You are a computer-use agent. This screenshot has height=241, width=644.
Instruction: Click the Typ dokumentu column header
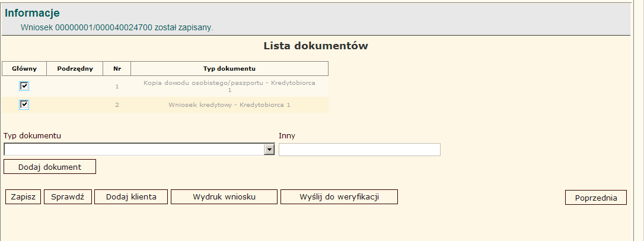[229, 69]
